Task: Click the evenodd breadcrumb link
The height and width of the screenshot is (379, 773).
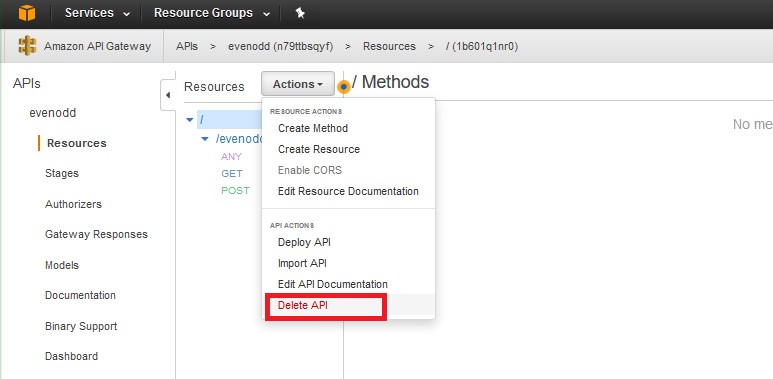Action: 281,46
